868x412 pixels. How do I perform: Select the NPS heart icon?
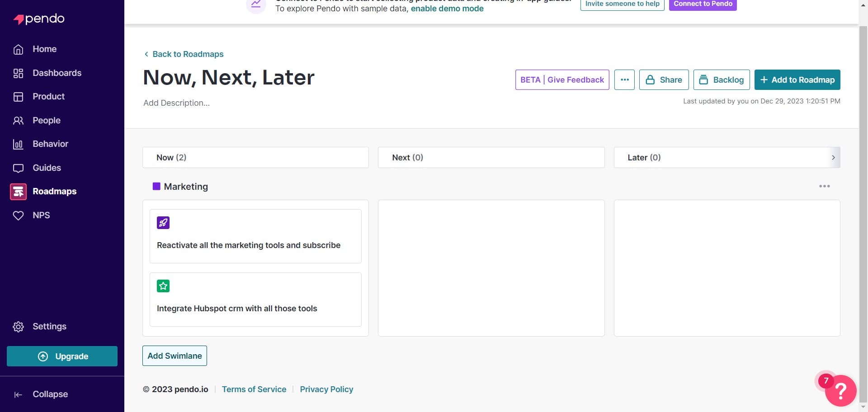coord(18,215)
